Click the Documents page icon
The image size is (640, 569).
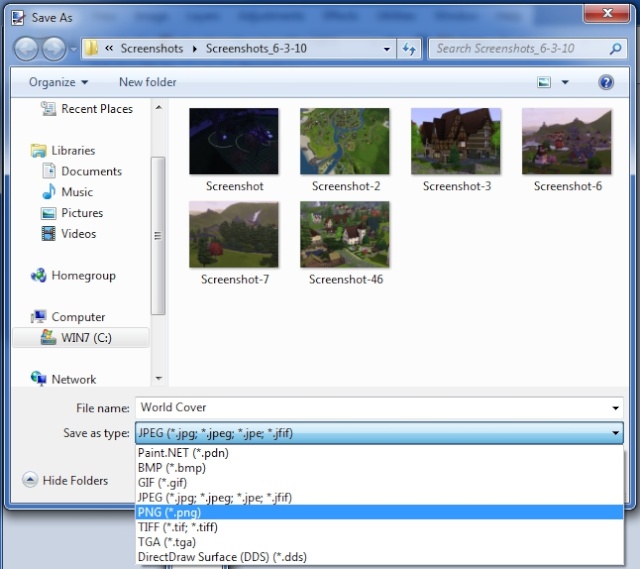[x=49, y=171]
